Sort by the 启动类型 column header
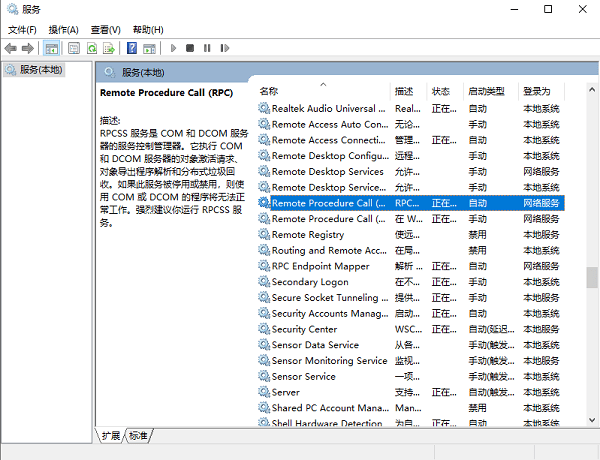 point(487,91)
